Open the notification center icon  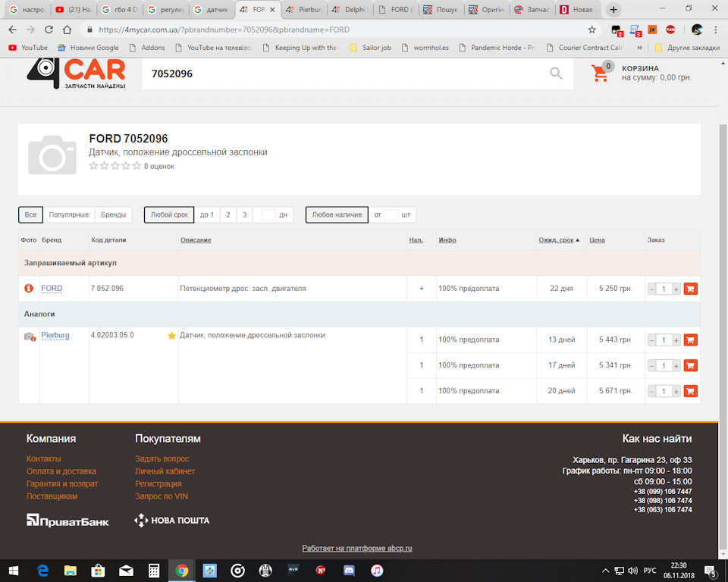click(711, 571)
